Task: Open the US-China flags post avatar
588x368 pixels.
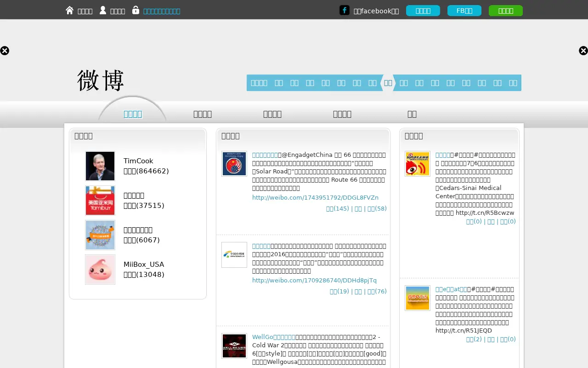Action: point(234,164)
